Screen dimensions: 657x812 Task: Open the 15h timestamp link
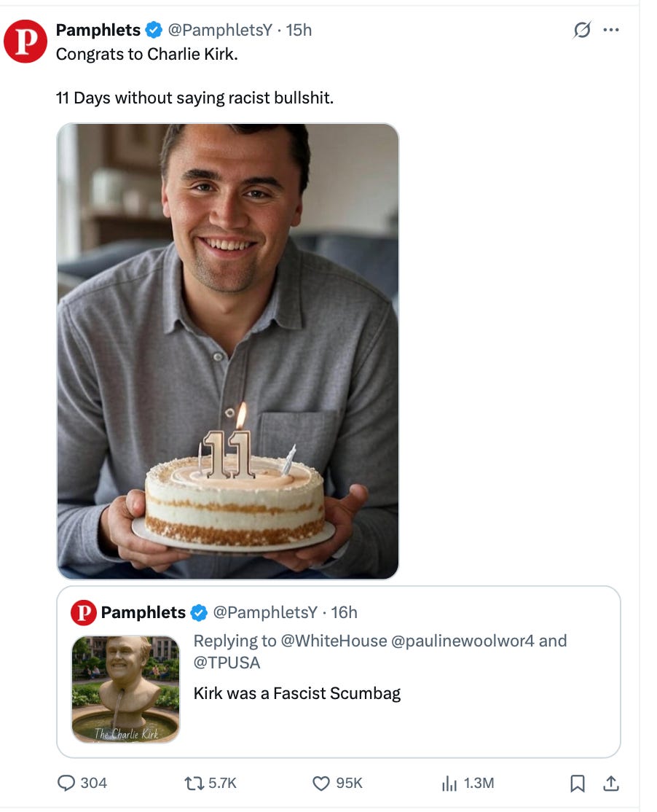coord(299,30)
